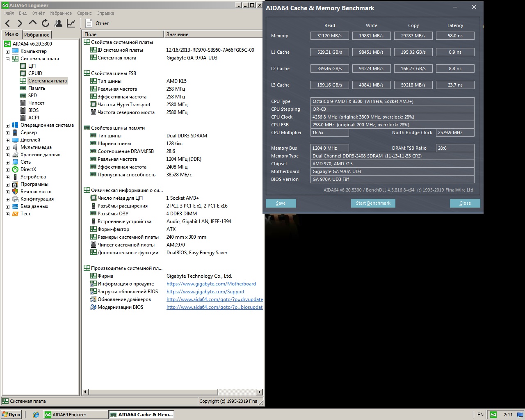
Task: Select the Системная плата subitem icon
Action: click(23, 81)
